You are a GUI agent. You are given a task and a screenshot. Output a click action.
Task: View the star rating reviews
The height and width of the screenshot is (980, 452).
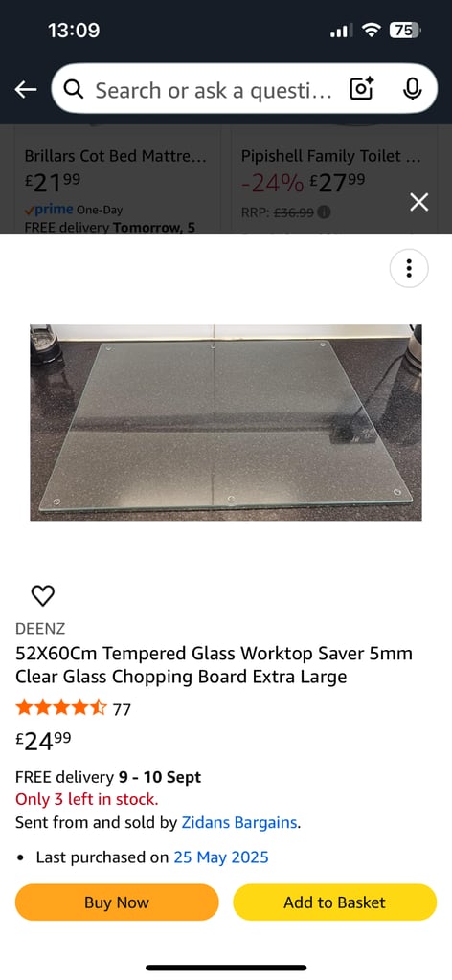(x=73, y=709)
